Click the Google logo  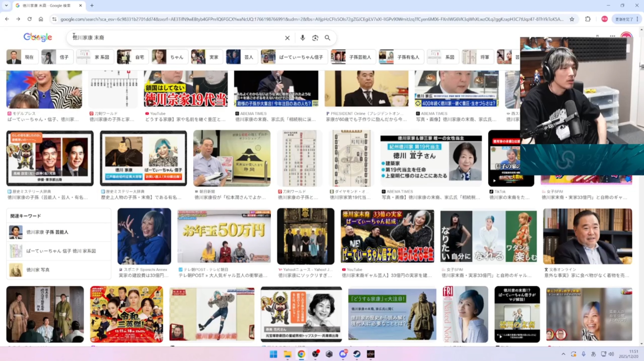click(38, 37)
